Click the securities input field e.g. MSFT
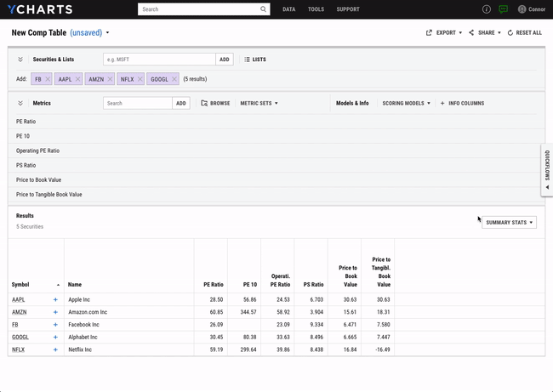The image size is (553, 392). [159, 60]
